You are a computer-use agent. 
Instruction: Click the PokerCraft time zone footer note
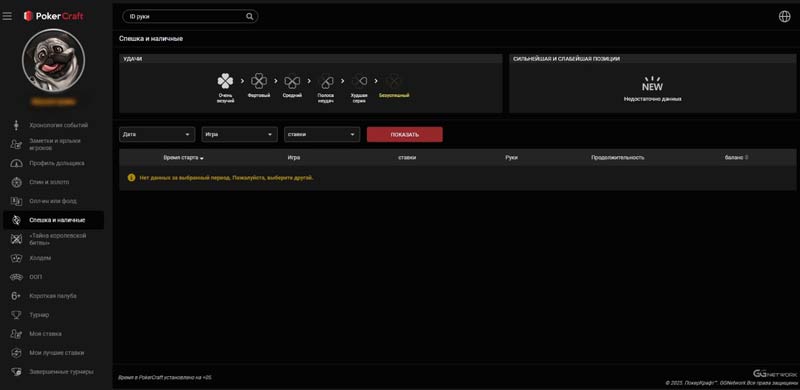click(x=165, y=378)
